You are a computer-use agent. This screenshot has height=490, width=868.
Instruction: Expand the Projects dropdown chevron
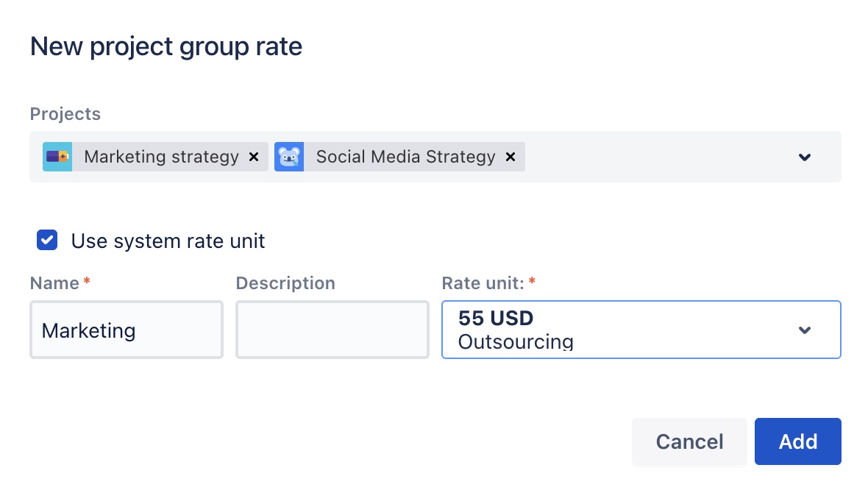(805, 157)
